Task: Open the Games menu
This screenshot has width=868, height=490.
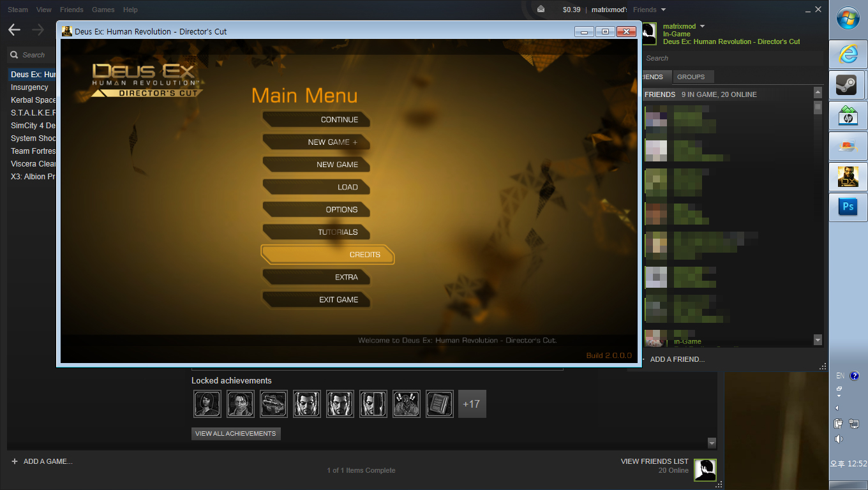Action: (103, 10)
